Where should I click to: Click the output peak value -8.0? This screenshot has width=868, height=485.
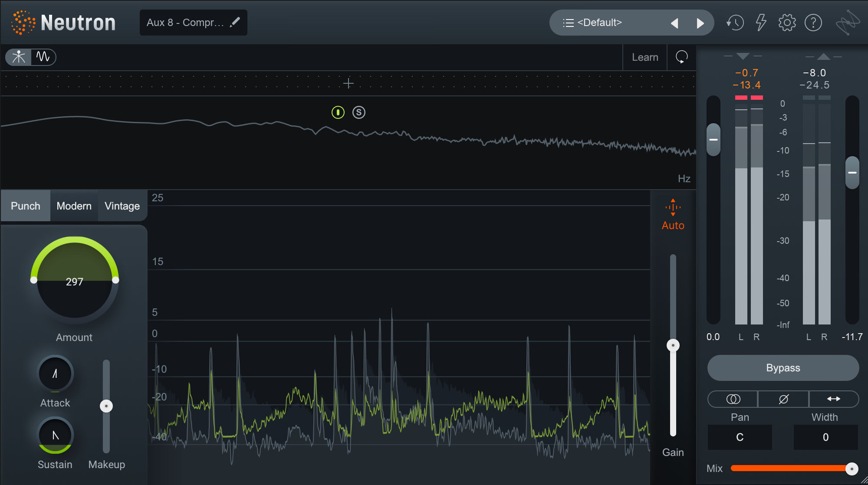pyautogui.click(x=815, y=73)
